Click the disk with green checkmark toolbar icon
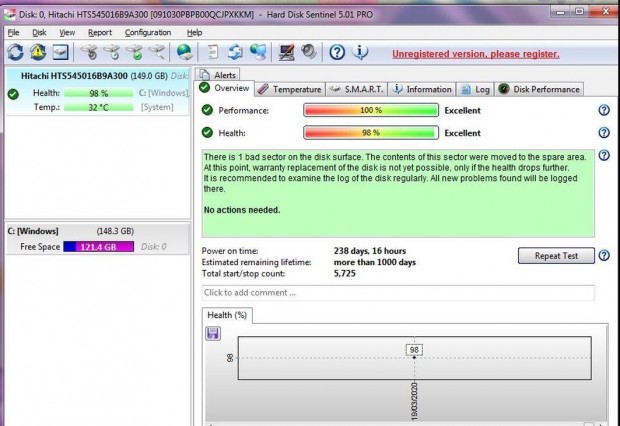620x426 pixels. click(x=134, y=52)
